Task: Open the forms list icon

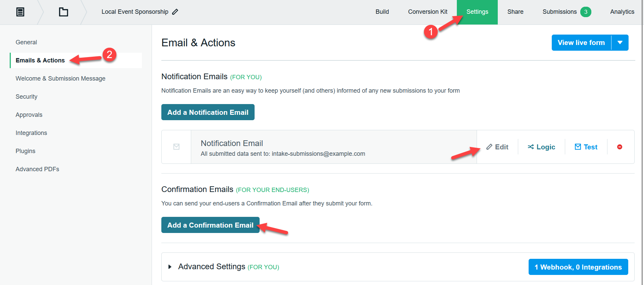Action: pos(20,12)
